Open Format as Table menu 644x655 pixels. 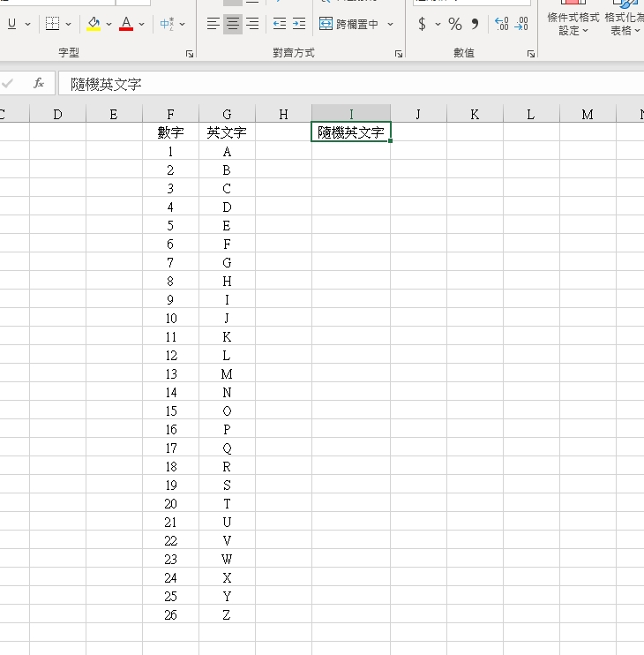(x=624, y=19)
